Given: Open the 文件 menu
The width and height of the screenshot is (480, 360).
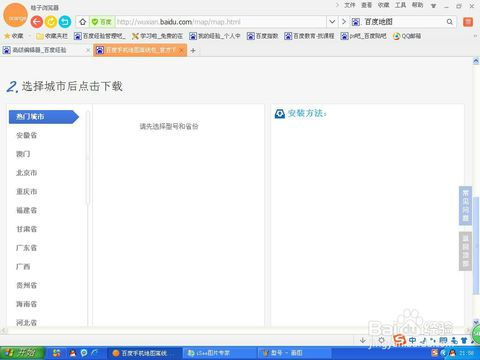Looking at the screenshot, I should point(350,5).
